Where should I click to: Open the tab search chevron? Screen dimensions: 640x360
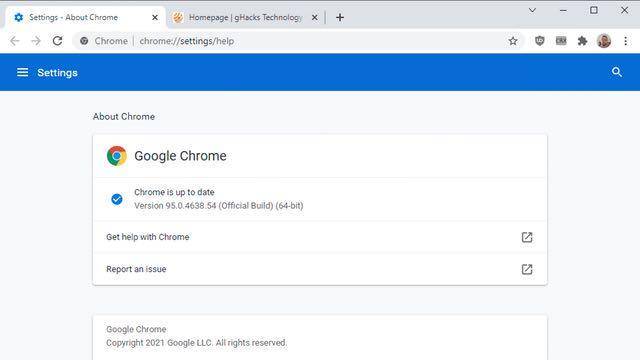tap(532, 10)
